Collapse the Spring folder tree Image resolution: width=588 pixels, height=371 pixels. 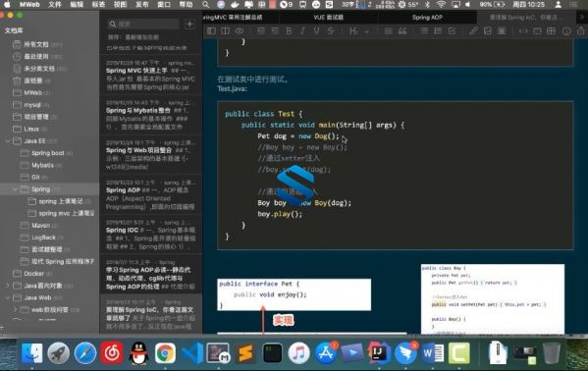(x=15, y=189)
